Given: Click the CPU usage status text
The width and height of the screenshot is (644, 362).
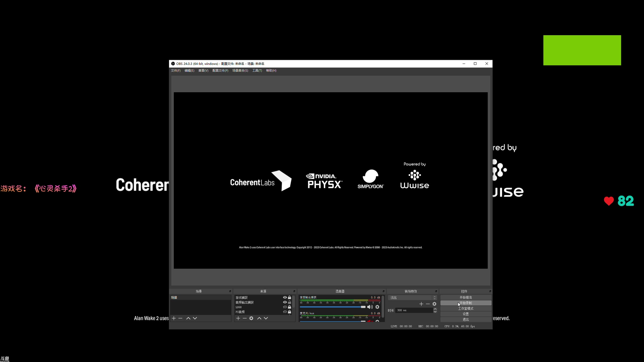Looking at the screenshot, I should tap(459, 326).
